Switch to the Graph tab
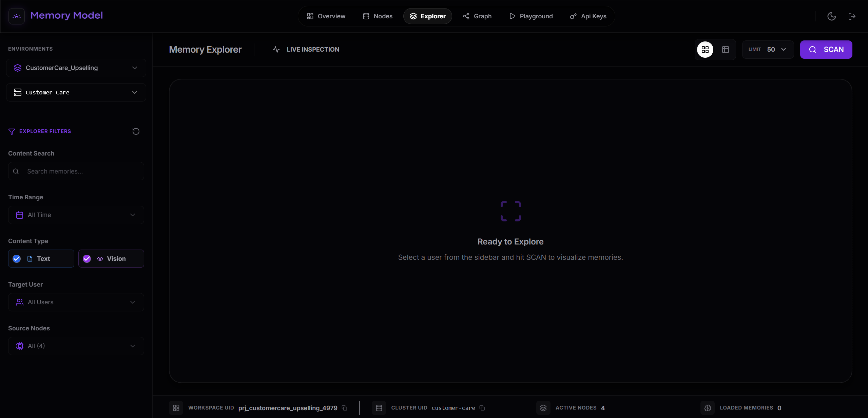The image size is (868, 418). [477, 16]
